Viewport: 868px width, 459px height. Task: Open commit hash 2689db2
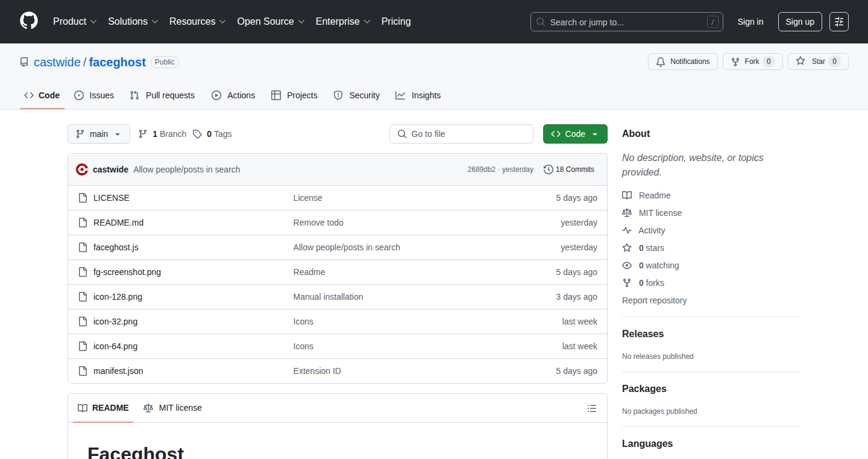481,169
